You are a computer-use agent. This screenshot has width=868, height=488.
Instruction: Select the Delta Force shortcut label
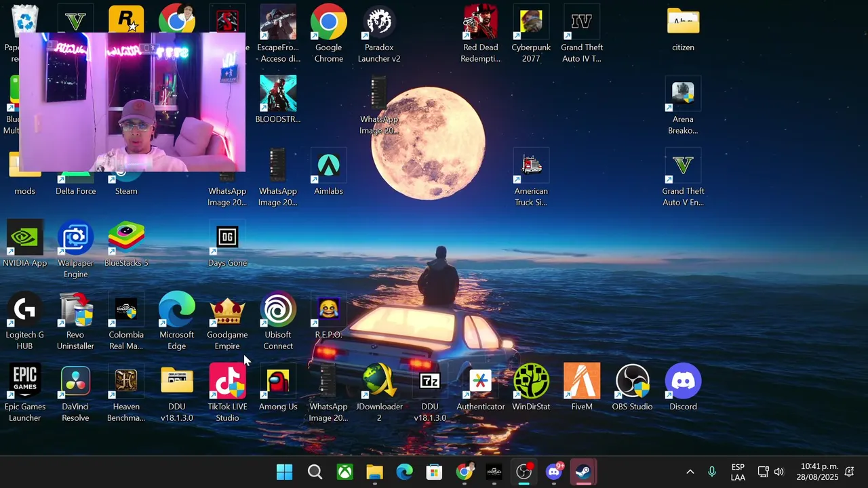[75, 191]
